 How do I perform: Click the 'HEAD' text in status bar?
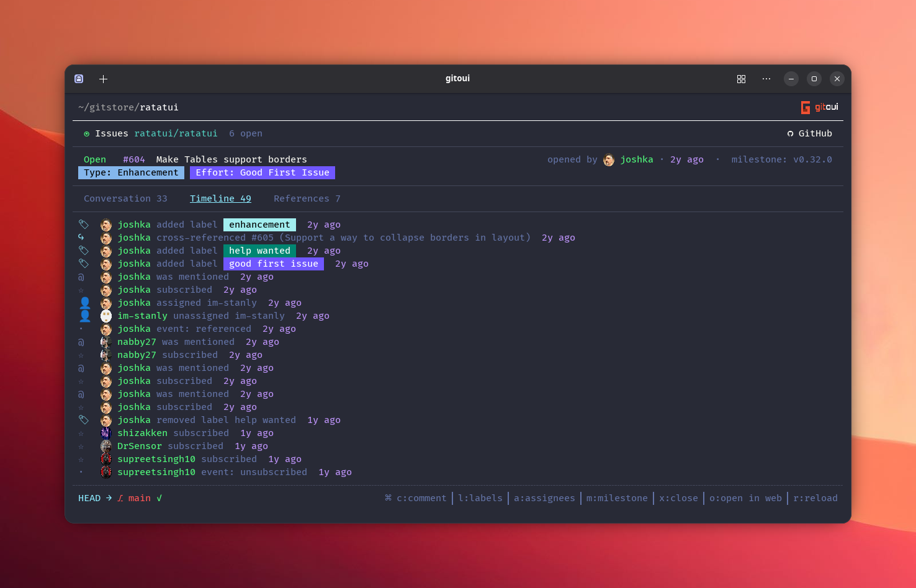click(89, 498)
